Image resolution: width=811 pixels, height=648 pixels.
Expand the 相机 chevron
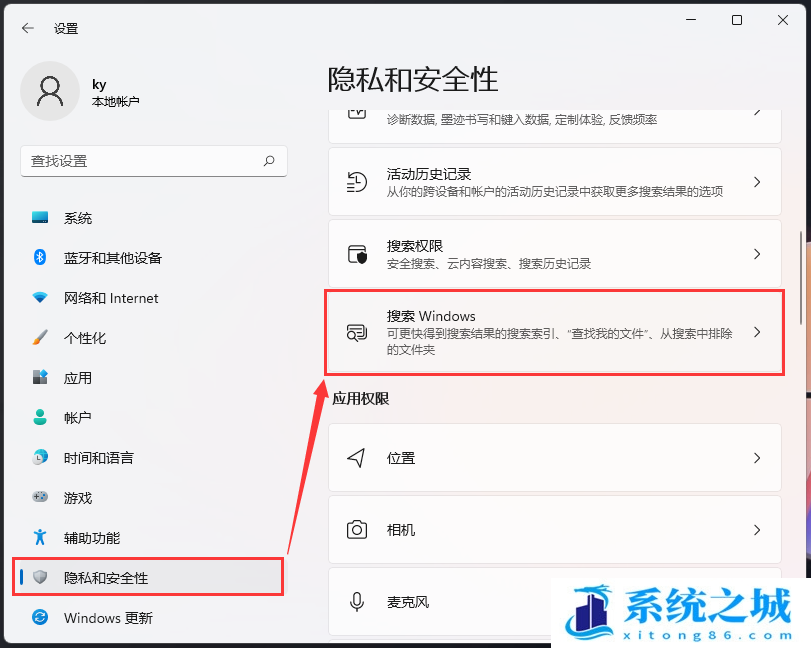tap(757, 530)
